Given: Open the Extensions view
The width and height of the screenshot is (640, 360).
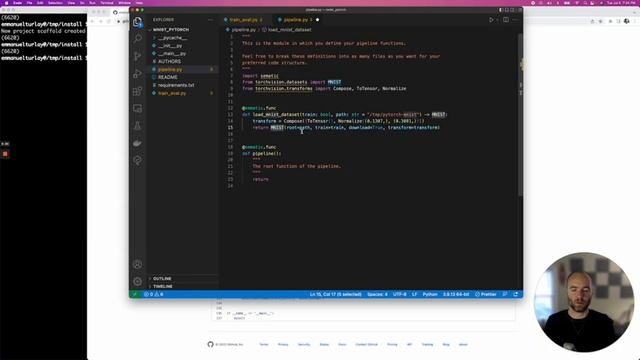Looking at the screenshot, I should pyautogui.click(x=138, y=91).
